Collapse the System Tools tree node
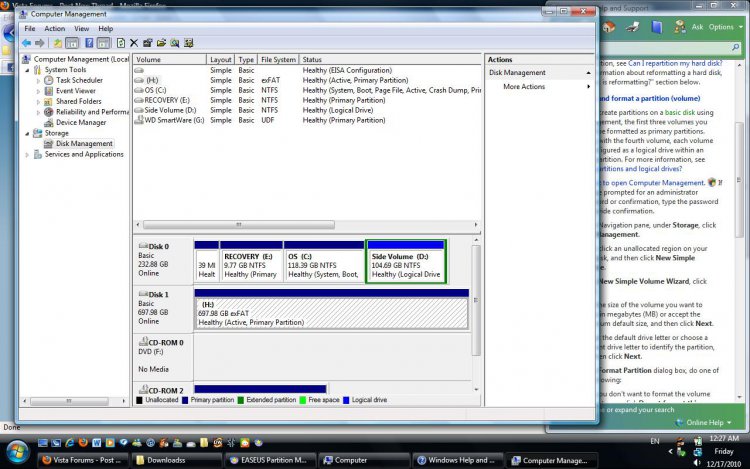Screen dimensions: 750x469 click(27, 70)
